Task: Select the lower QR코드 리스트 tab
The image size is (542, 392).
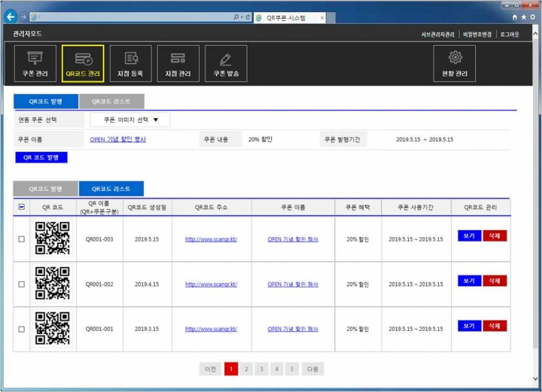Action: (x=111, y=189)
